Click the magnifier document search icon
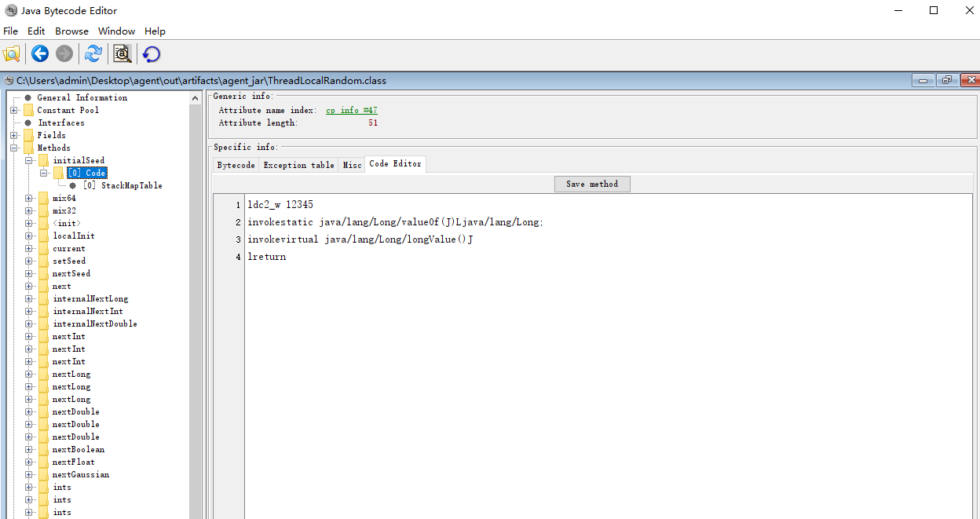Screen dimensions: 980x519 122,53
